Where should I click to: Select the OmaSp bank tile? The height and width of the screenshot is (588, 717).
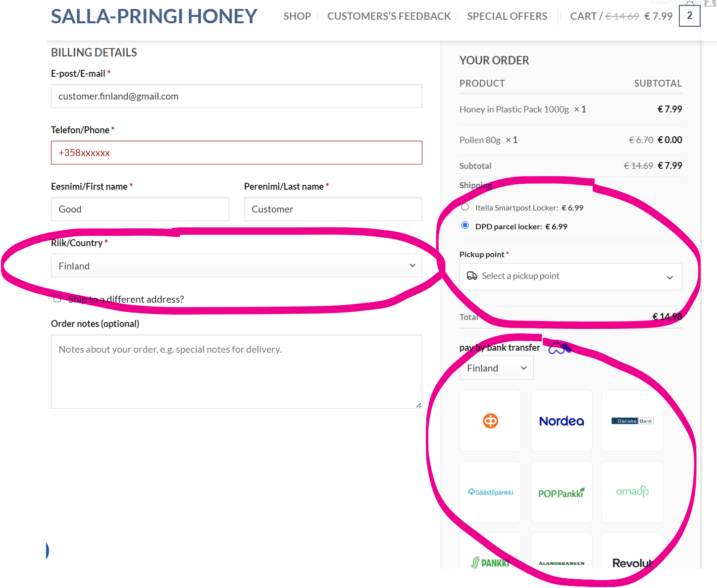click(x=632, y=492)
